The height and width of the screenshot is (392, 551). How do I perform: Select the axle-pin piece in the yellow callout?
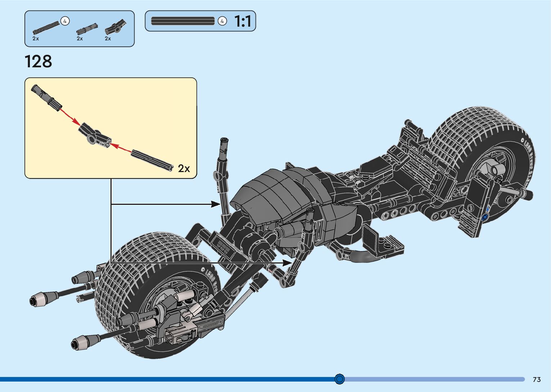point(47,97)
